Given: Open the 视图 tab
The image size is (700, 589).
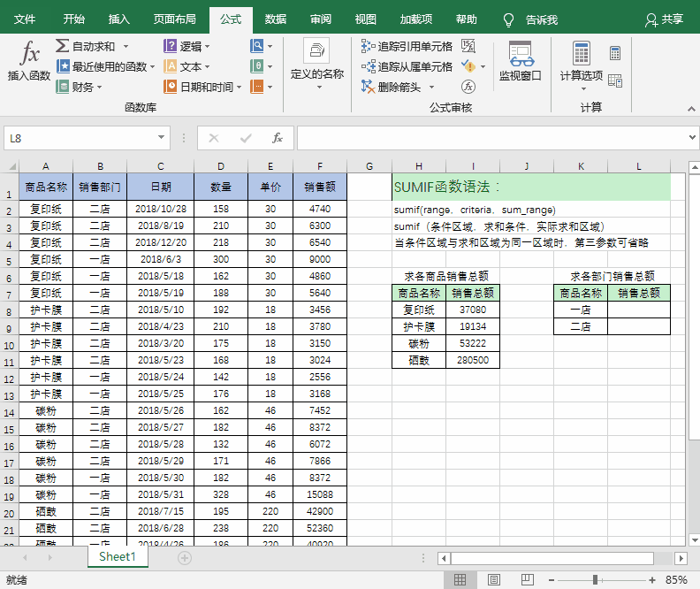Looking at the screenshot, I should (366, 19).
